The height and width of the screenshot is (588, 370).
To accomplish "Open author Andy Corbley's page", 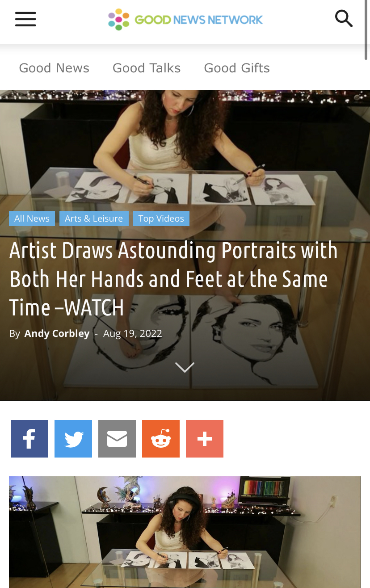I will pyautogui.click(x=57, y=333).
